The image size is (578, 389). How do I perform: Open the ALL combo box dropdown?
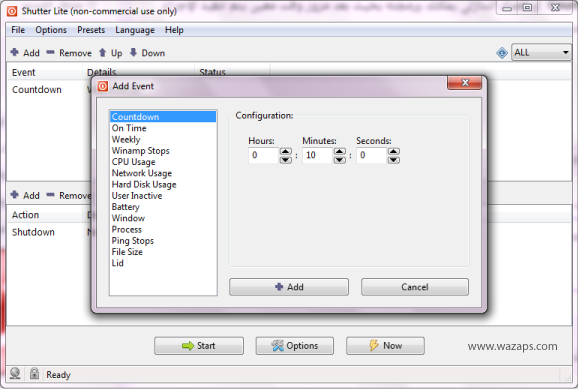pyautogui.click(x=541, y=52)
